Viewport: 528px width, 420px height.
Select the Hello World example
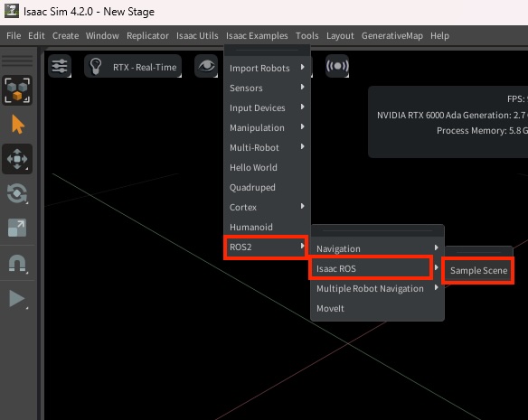coord(267,167)
